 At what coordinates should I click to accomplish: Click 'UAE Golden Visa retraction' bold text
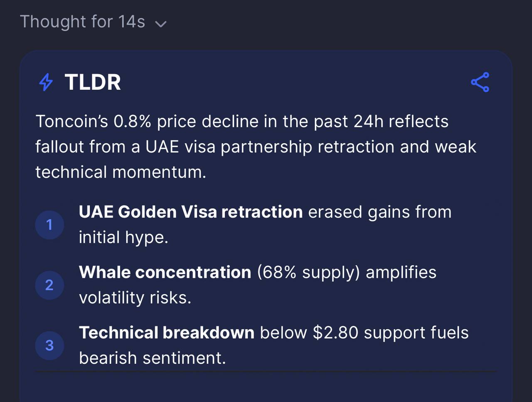point(191,212)
